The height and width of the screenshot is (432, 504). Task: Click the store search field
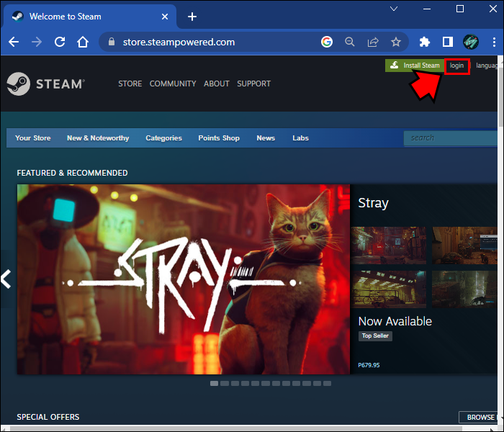[x=451, y=138]
